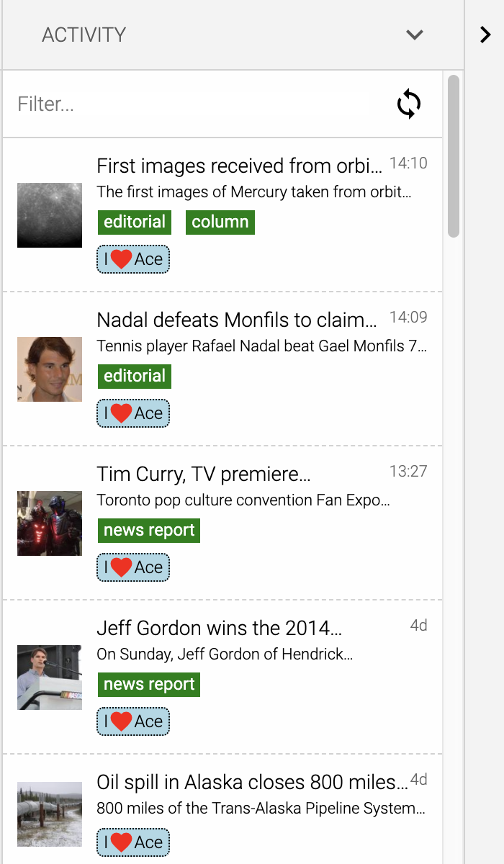The height and width of the screenshot is (864, 504).
Task: Click the refresh activity icon
Action: pyautogui.click(x=409, y=104)
